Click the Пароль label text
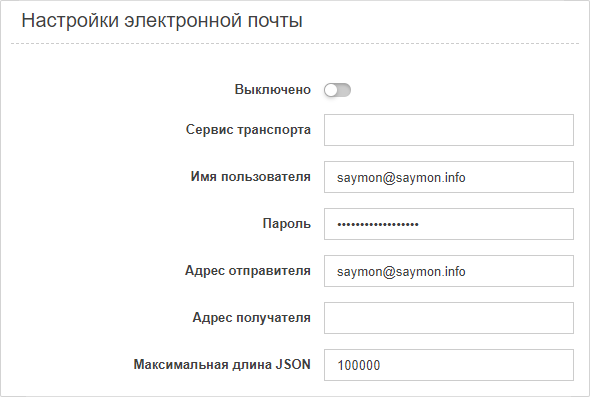The image size is (590, 397). [x=286, y=224]
